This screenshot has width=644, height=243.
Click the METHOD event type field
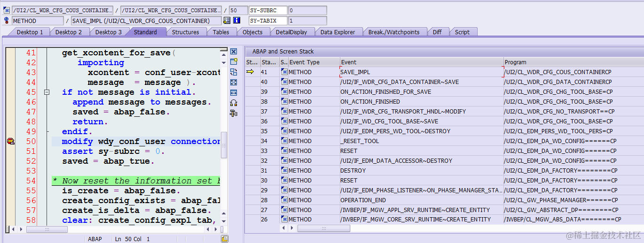[38, 21]
